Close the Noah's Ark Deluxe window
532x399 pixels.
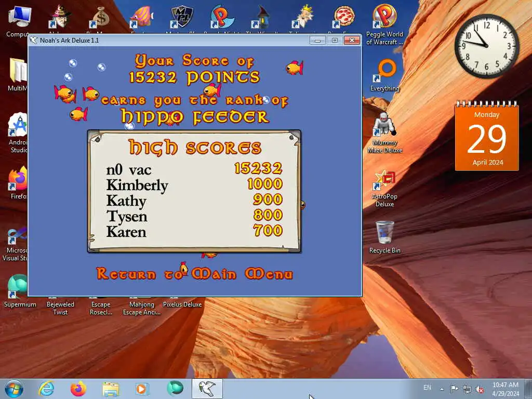point(352,41)
